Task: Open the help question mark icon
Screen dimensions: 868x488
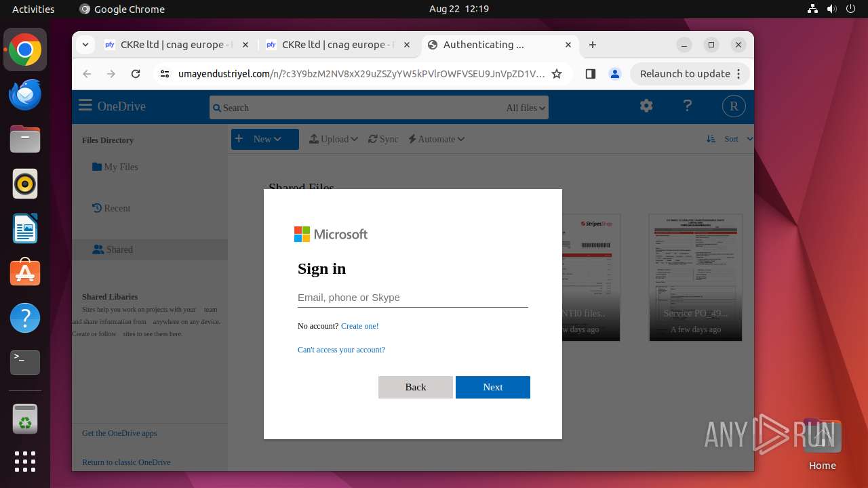Action: [x=688, y=106]
